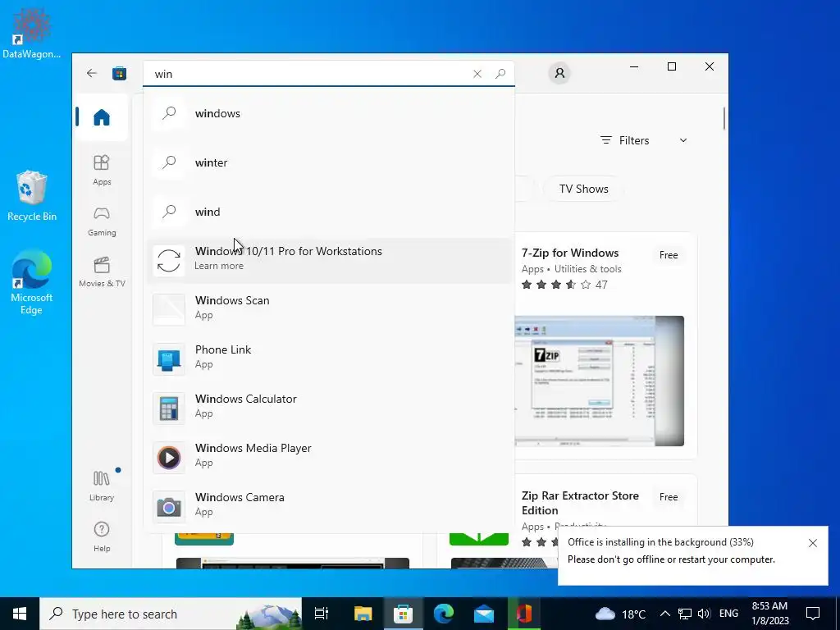
Task: Click the Office icon in the taskbar
Action: (x=524, y=614)
